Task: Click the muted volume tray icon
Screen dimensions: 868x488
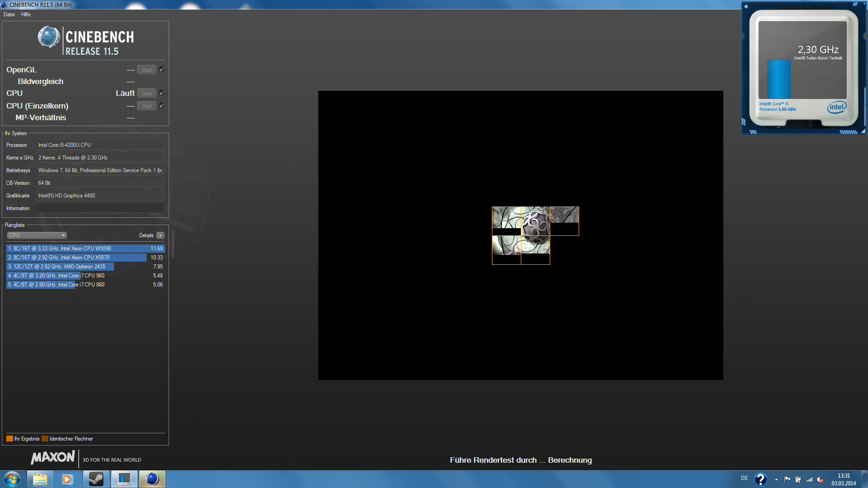Action: tap(820, 479)
